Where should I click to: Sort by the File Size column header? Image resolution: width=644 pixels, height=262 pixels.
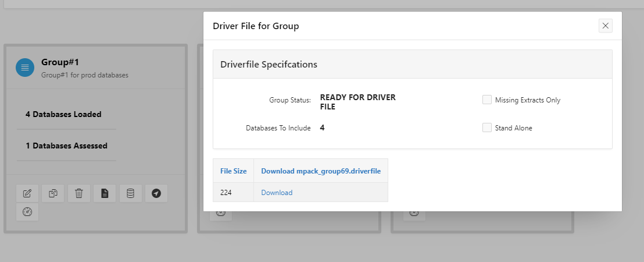tap(233, 171)
